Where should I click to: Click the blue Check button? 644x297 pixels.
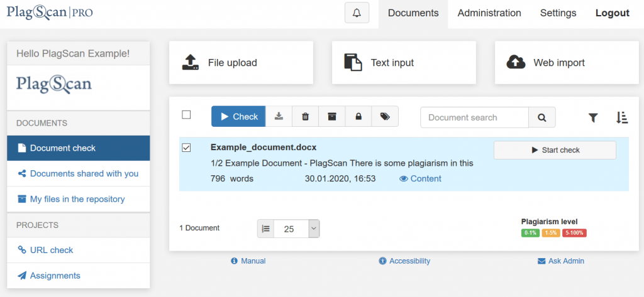click(x=238, y=117)
